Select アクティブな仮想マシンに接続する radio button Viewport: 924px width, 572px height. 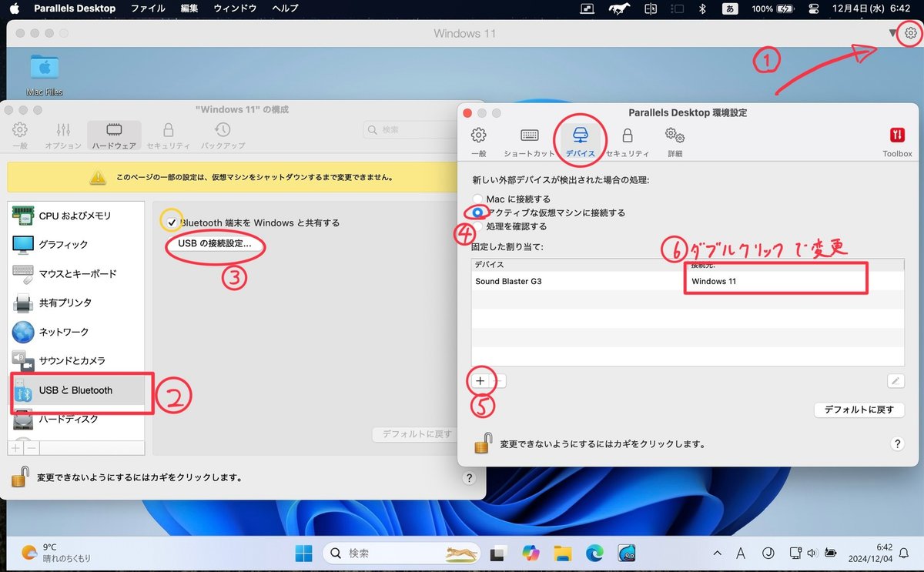coord(478,212)
